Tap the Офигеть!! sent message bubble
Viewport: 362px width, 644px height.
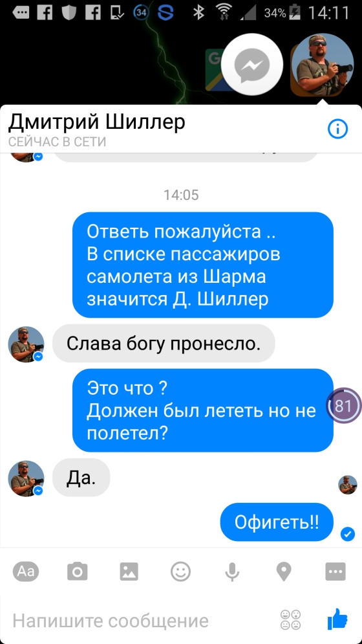(277, 522)
